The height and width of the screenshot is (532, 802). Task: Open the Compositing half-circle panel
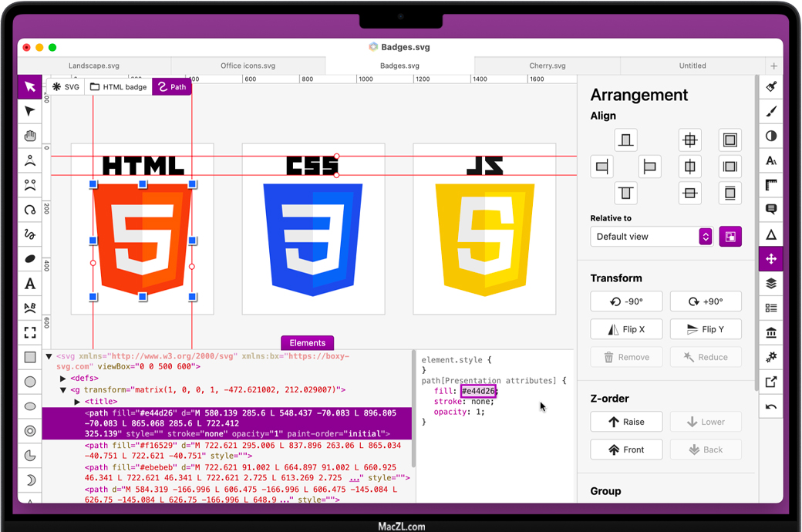pos(770,136)
